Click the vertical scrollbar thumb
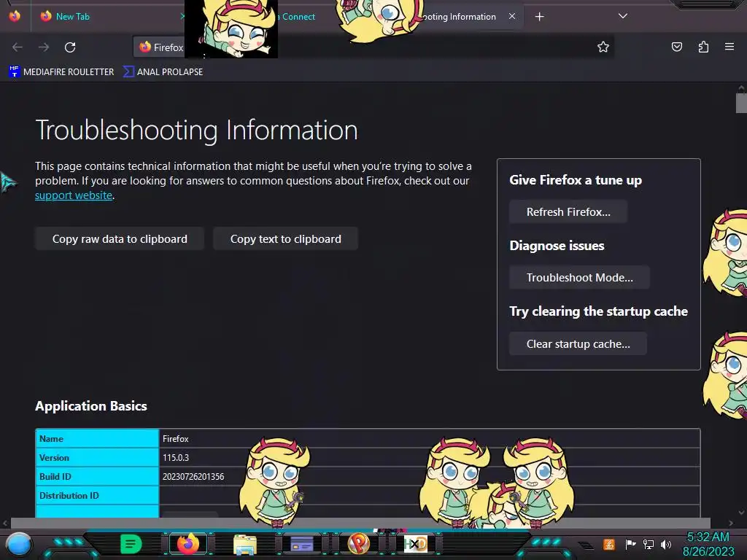 (741, 104)
